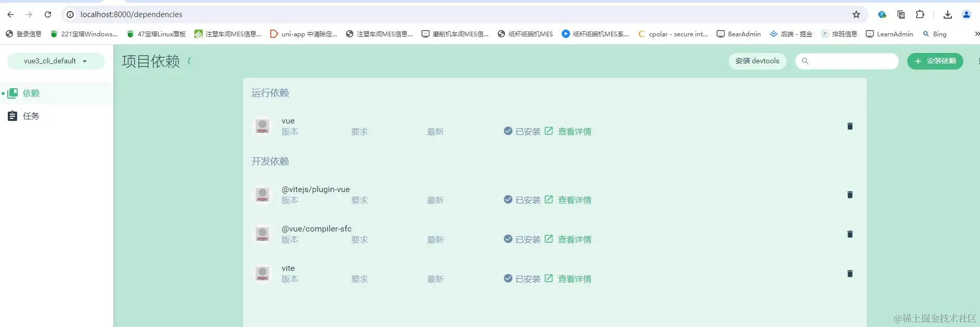Focus the dependency search field

[x=846, y=61]
